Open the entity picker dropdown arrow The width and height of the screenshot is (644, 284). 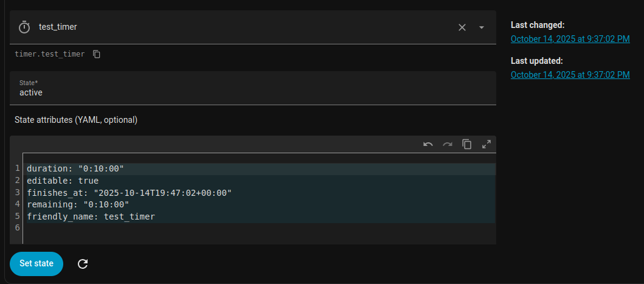pos(482,27)
